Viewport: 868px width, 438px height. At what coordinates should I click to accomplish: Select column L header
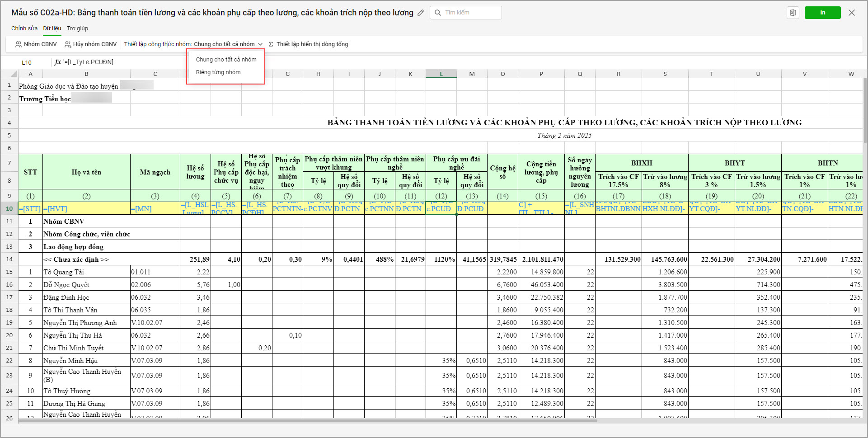[441, 74]
